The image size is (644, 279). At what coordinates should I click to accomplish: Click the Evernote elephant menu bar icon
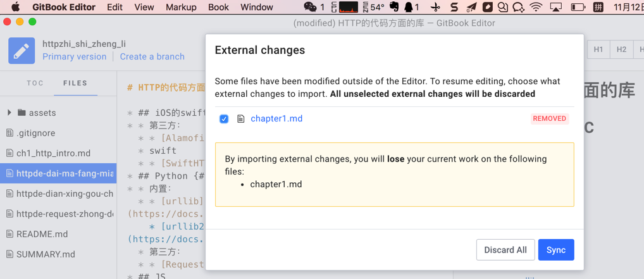click(x=394, y=8)
